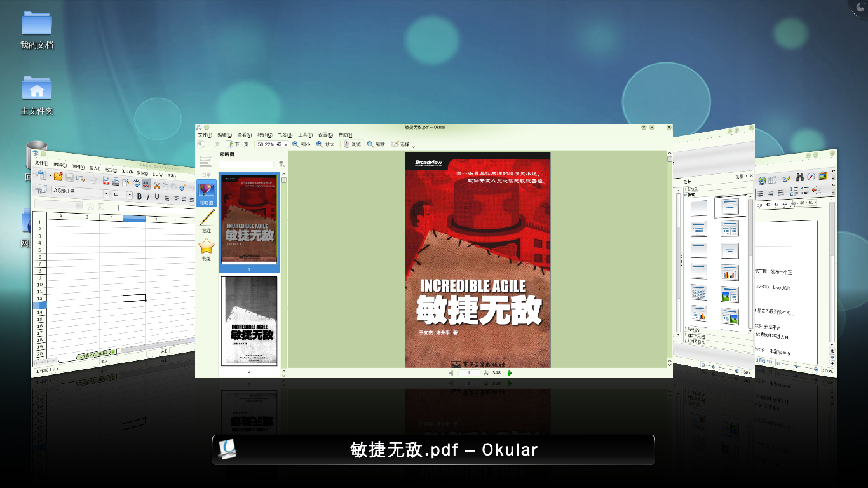Open the 主文件夹 home folder on desktop
This screenshot has height=488, width=868.
click(x=37, y=95)
